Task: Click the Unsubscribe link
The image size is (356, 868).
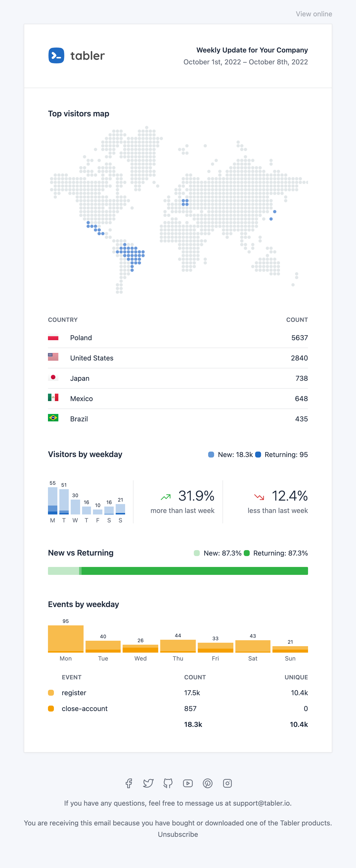Action: click(178, 834)
